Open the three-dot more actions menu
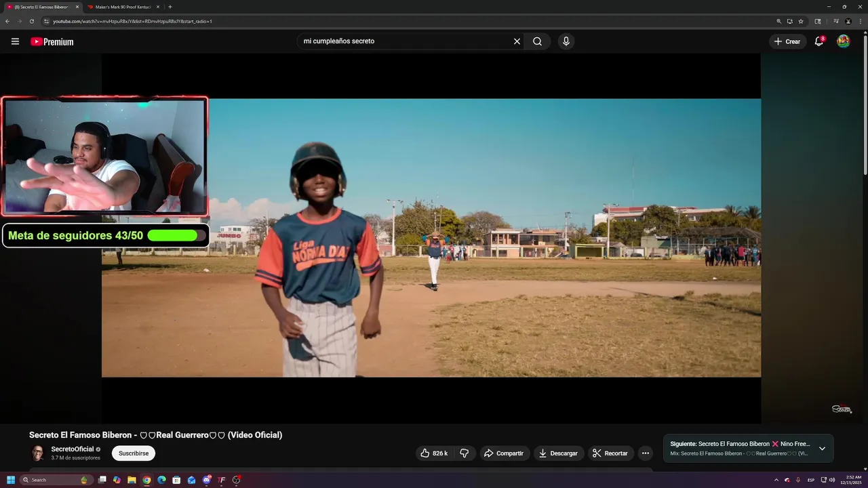Screen dimensions: 868x488 point(646,453)
